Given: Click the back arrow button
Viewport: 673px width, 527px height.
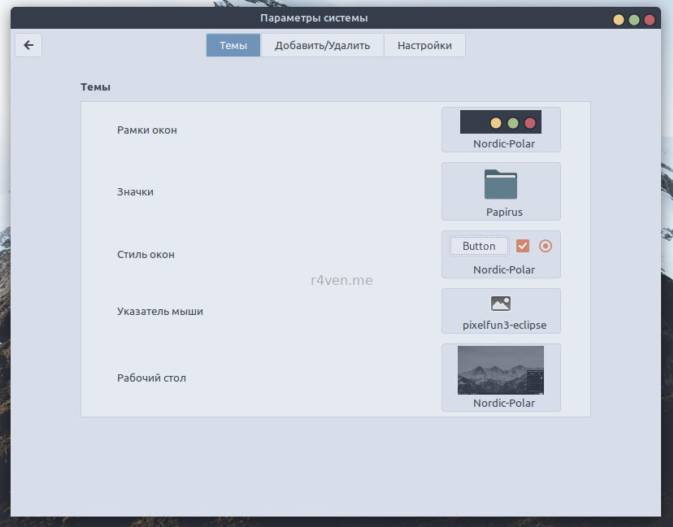Looking at the screenshot, I should click(x=28, y=45).
